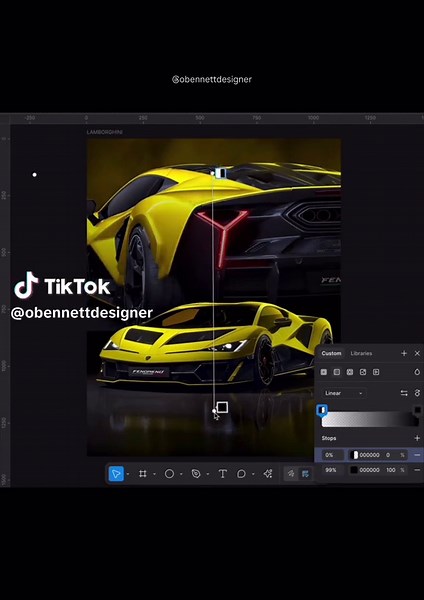
Task: Close the fill picker panel
Action: point(417,353)
